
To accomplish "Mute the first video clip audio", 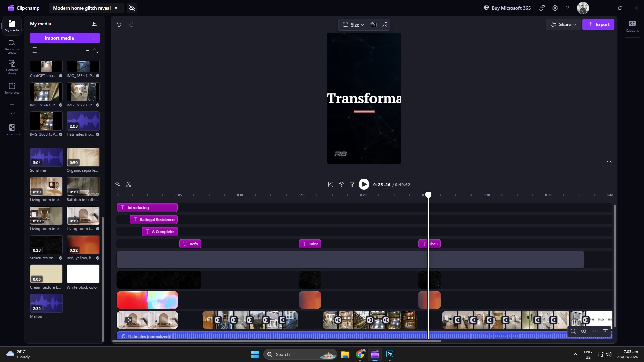I will (x=129, y=320).
